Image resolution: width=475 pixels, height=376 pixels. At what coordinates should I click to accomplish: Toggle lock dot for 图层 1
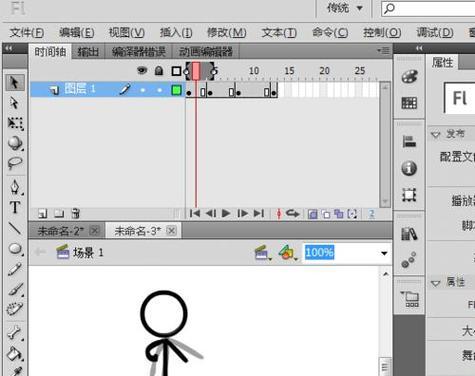[x=159, y=90]
